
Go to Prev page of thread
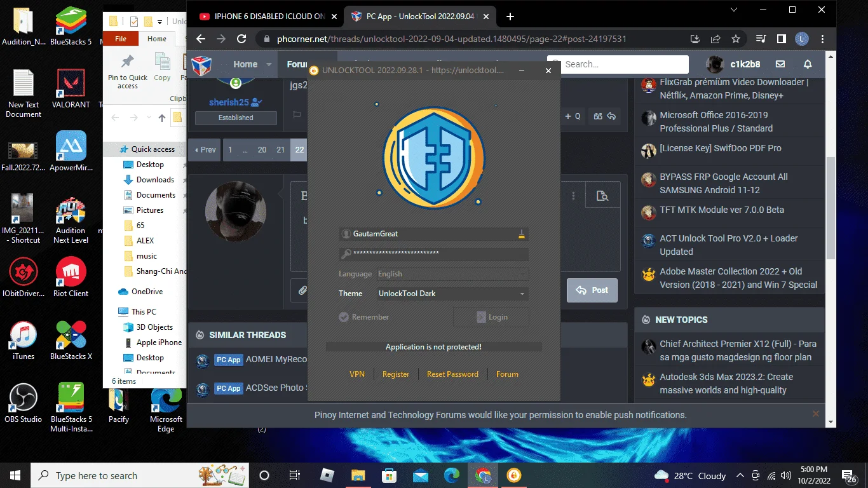tap(205, 150)
